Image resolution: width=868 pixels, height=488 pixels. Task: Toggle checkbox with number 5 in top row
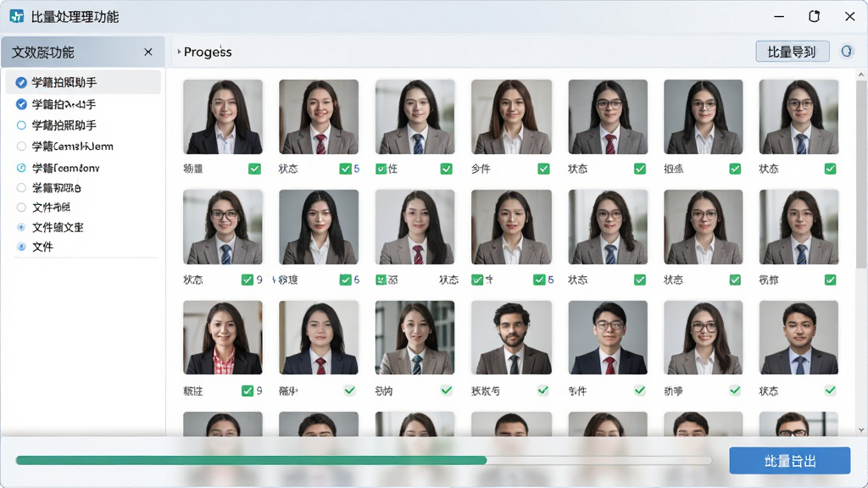(x=346, y=169)
